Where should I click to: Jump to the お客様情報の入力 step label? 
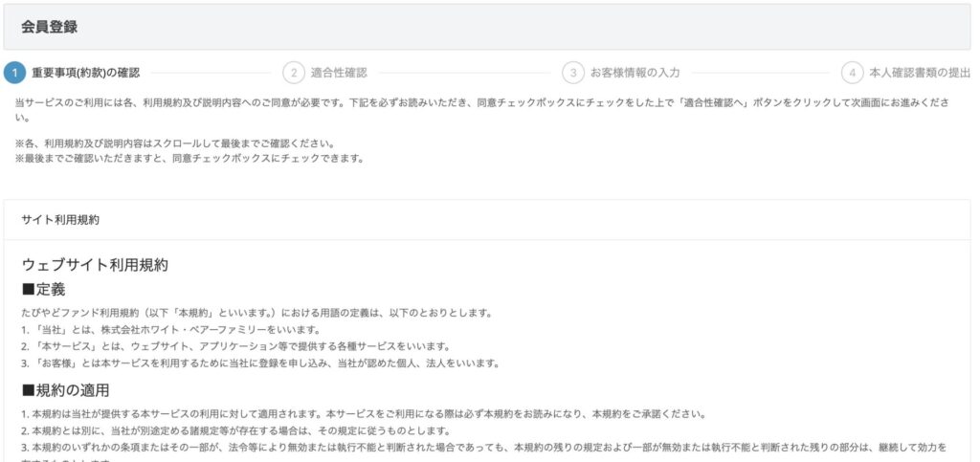click(635, 73)
